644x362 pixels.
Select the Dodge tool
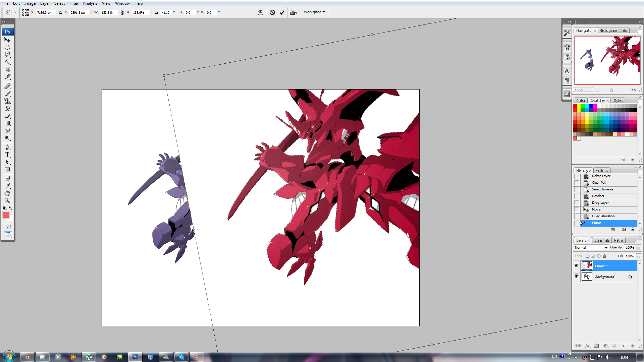pos(7,138)
